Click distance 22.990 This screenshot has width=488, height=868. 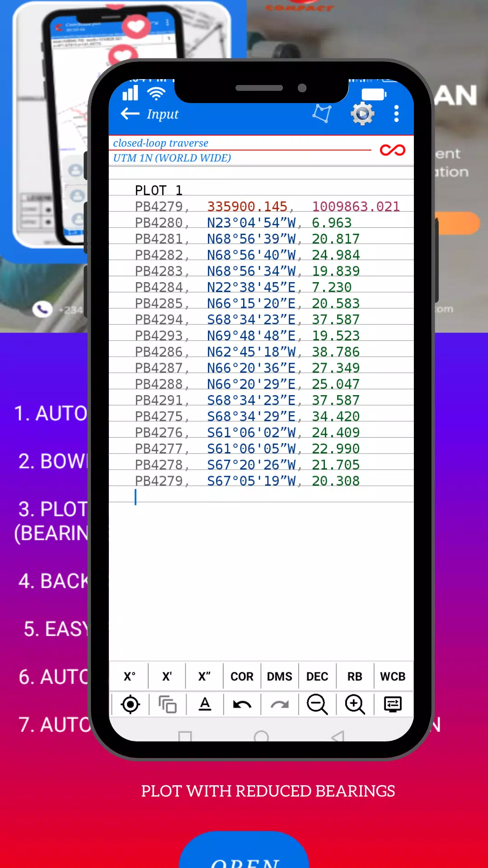336,449
